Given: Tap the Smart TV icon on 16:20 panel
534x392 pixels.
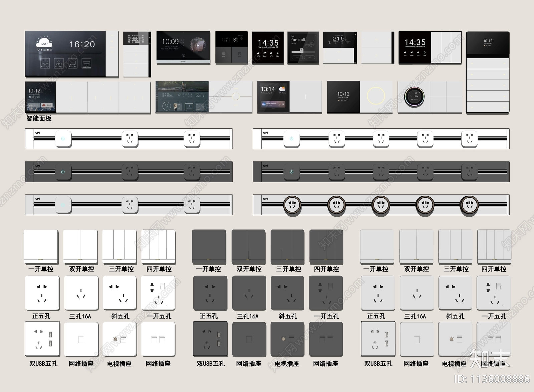Looking at the screenshot, I should pyautogui.click(x=72, y=63).
